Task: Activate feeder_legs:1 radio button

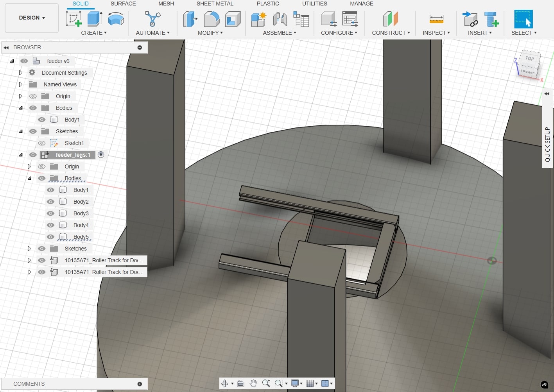Action: coord(101,155)
